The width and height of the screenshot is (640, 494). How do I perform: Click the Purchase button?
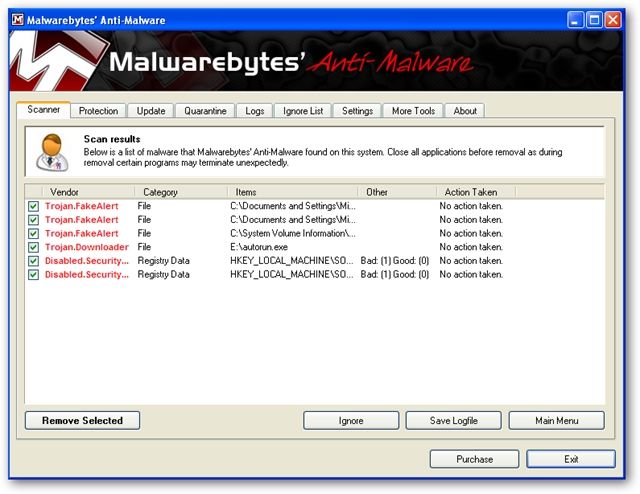474,459
